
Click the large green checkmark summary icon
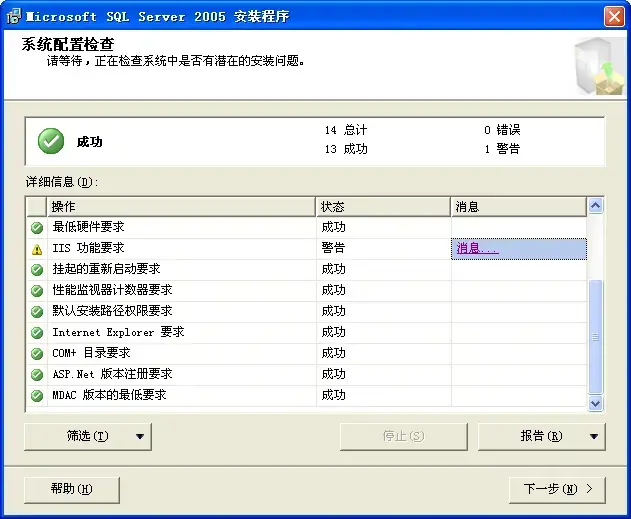[51, 141]
